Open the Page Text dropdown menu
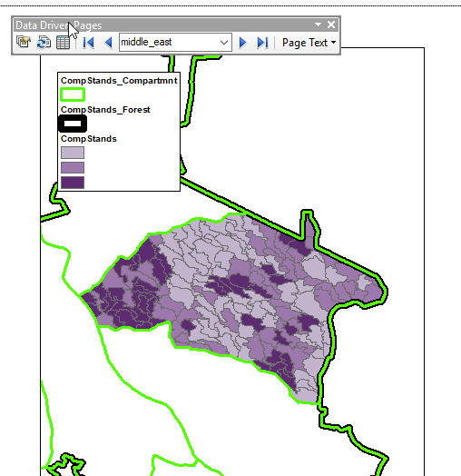This screenshot has width=461, height=476. click(309, 43)
